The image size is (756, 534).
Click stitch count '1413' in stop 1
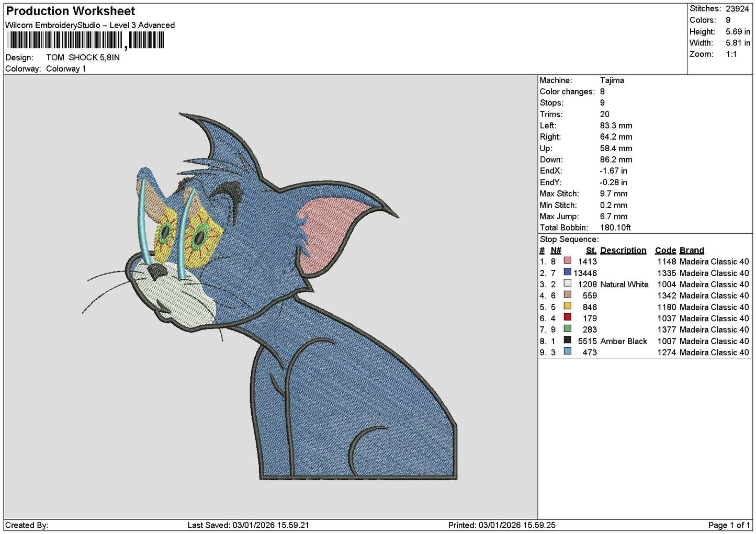(x=588, y=262)
